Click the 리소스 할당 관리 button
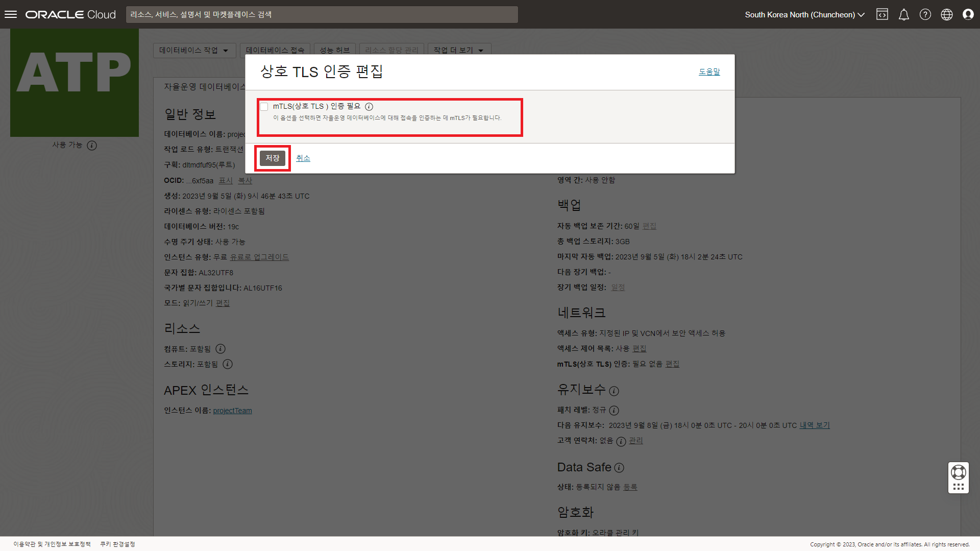This screenshot has height=551, width=980. [391, 50]
